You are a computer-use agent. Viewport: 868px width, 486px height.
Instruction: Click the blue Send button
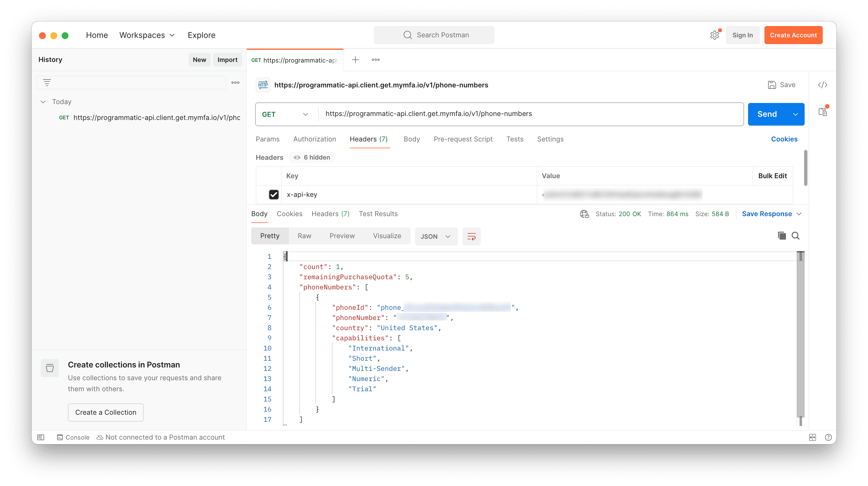767,114
